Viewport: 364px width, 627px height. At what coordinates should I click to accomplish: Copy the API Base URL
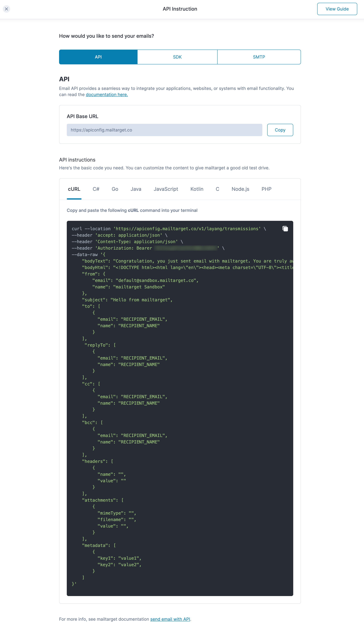(280, 130)
